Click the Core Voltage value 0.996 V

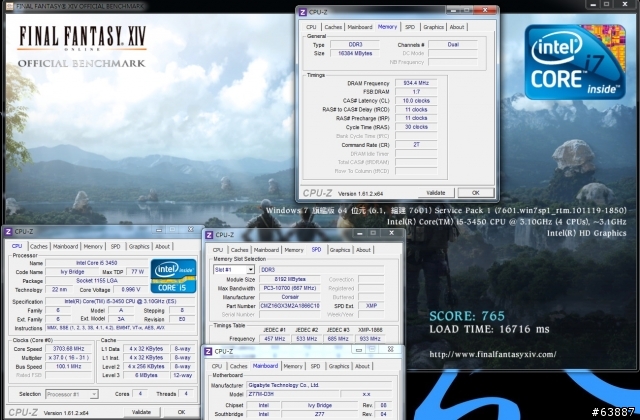[x=131, y=290]
